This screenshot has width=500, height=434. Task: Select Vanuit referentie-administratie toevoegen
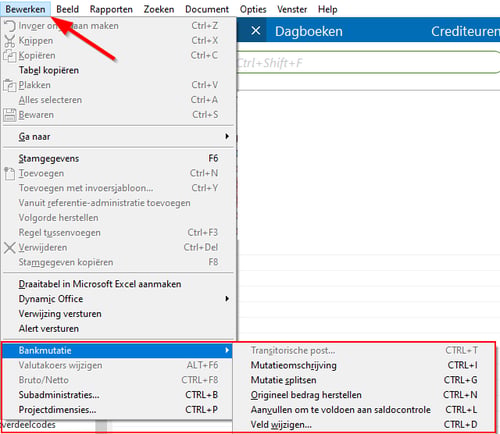point(119,203)
